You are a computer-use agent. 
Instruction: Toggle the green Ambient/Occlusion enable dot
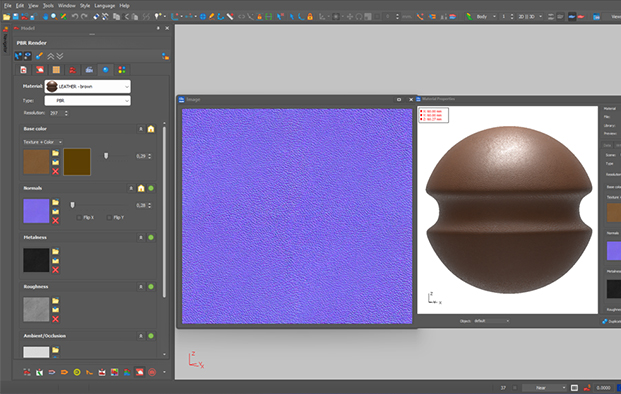point(151,336)
